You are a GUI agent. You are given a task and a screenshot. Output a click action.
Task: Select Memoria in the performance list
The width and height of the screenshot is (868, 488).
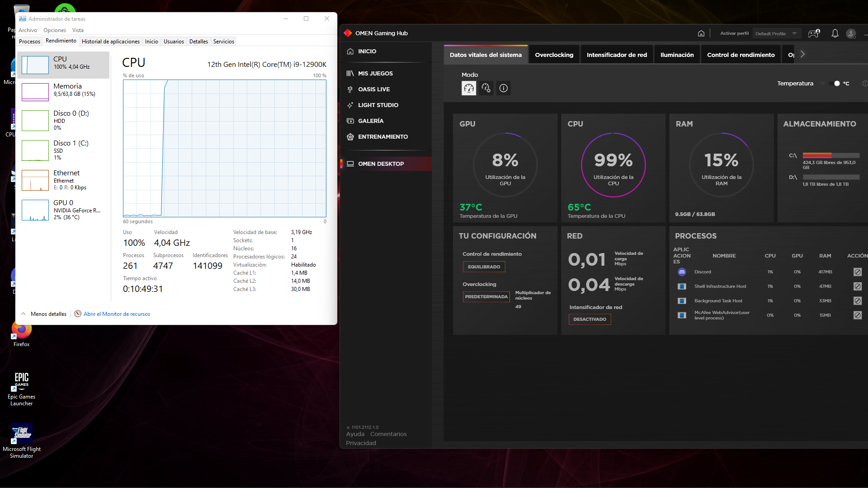pyautogui.click(x=63, y=90)
